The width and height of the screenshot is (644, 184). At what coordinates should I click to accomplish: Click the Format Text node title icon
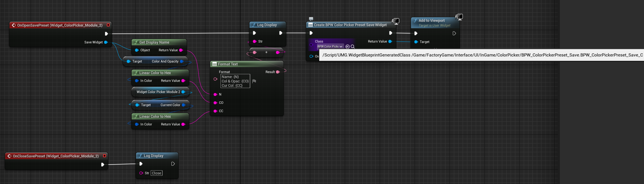(x=214, y=64)
